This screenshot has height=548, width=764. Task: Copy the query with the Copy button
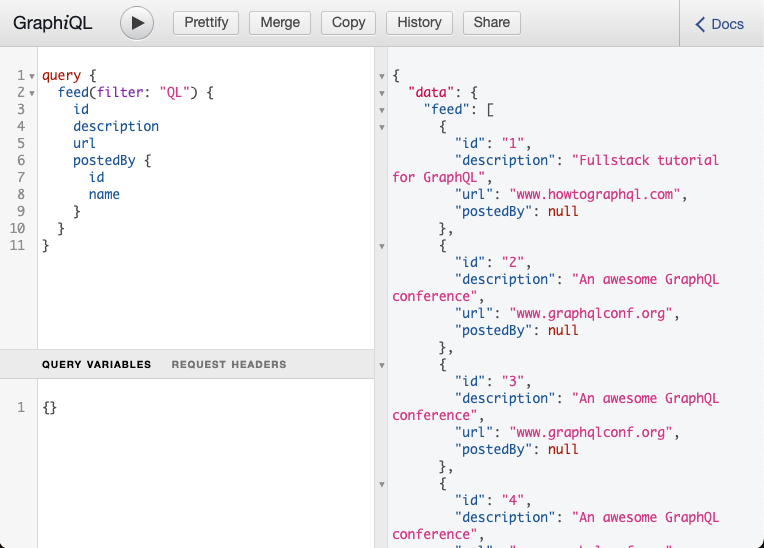pos(348,23)
